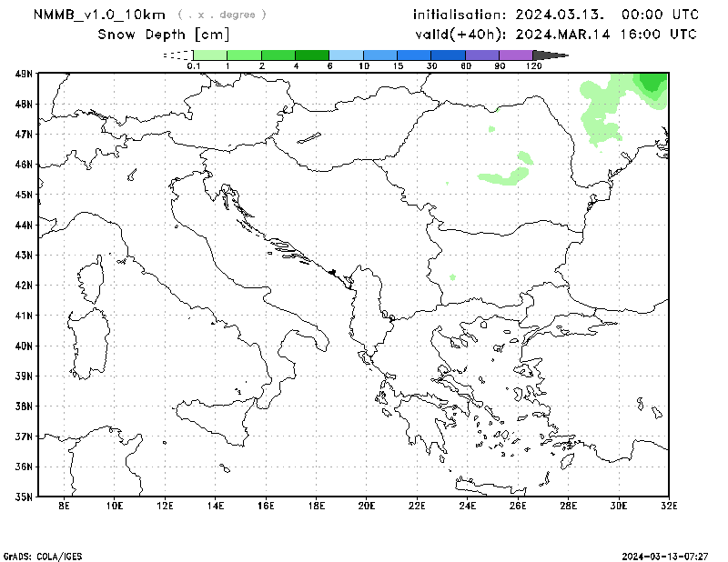This screenshot has height=562, width=728.
Task: Click the 2024-03-13-07:27 timestamp
Action: (x=672, y=555)
